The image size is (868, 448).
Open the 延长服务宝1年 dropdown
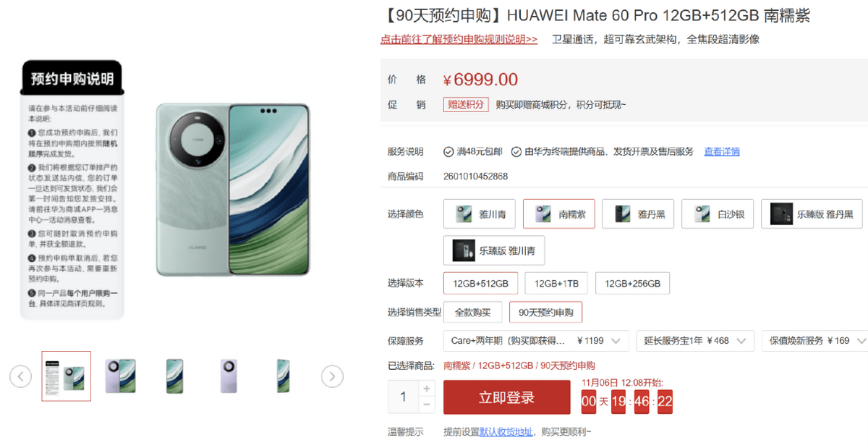point(695,341)
